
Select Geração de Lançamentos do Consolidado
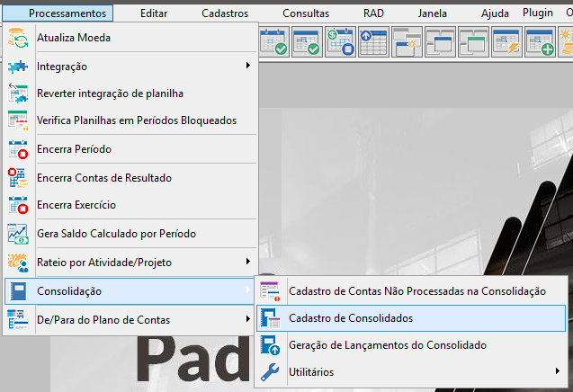tap(411, 345)
